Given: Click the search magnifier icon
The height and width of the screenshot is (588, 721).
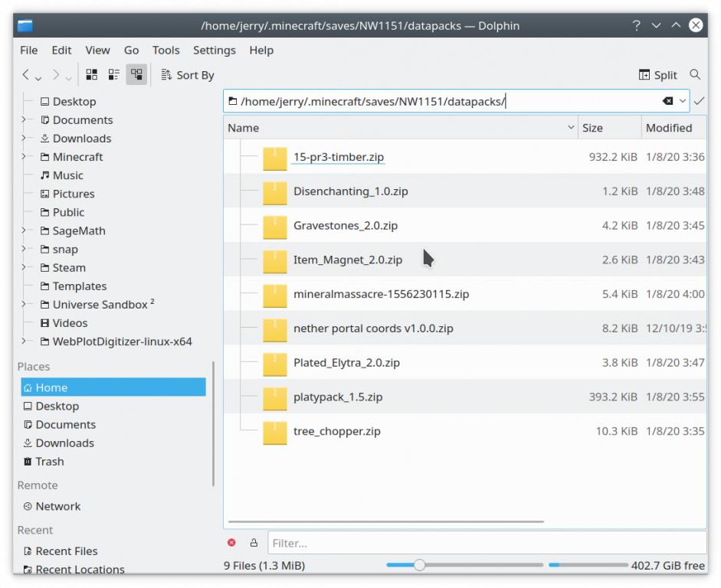Looking at the screenshot, I should click(695, 75).
